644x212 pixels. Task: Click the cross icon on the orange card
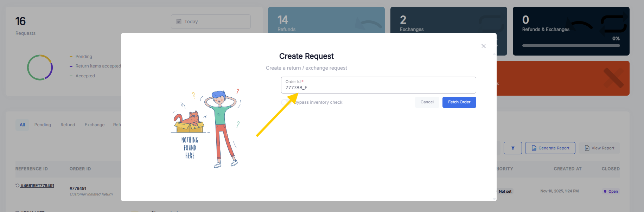click(x=613, y=78)
